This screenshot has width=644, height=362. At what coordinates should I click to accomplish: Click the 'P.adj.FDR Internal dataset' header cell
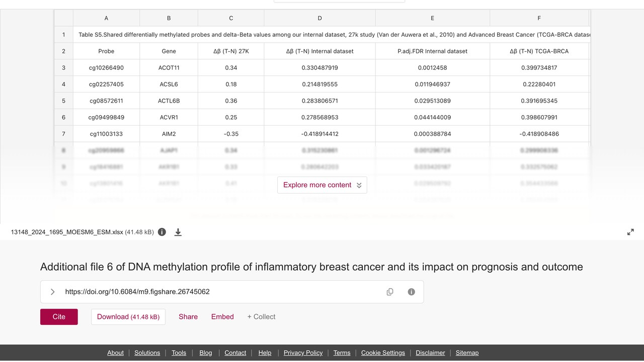coord(432,51)
